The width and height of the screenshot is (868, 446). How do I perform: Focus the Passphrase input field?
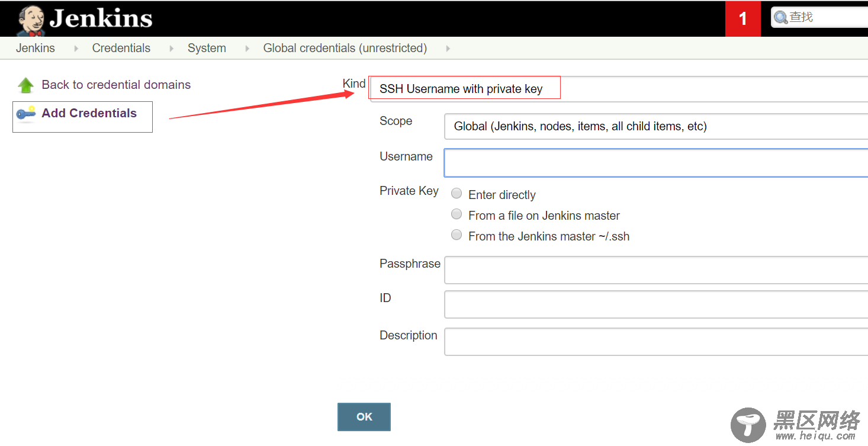click(x=656, y=270)
